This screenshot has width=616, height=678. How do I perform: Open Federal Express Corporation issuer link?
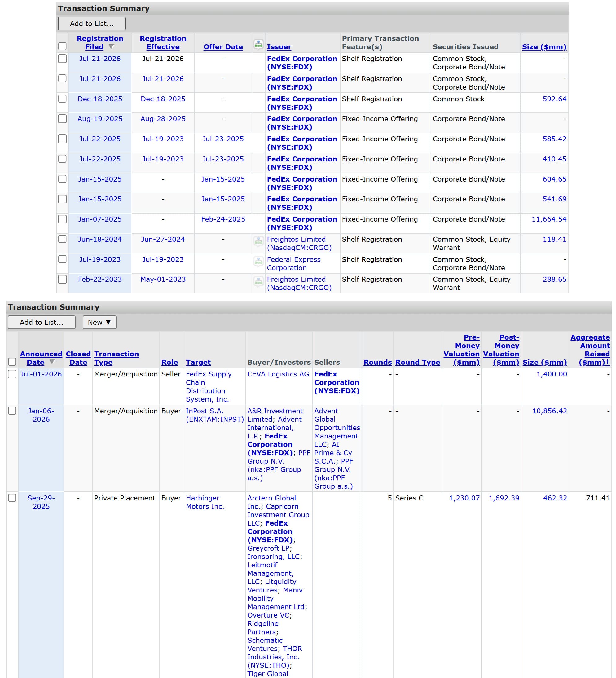tap(293, 264)
